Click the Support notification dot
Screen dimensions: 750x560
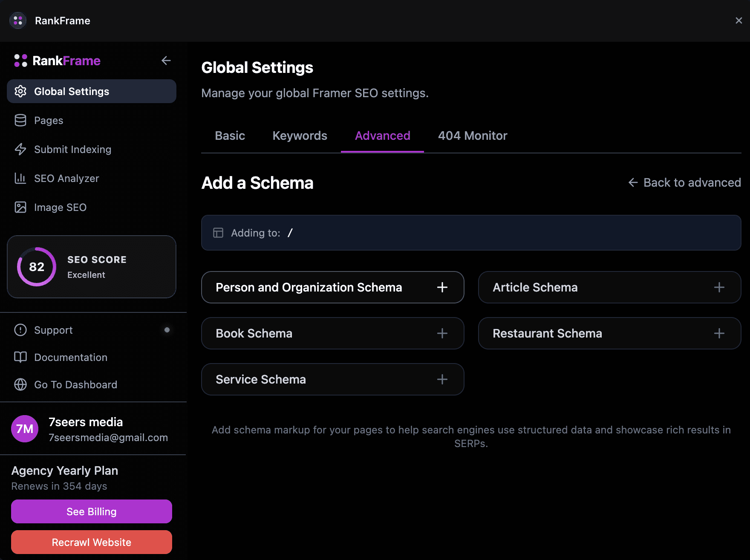167,330
